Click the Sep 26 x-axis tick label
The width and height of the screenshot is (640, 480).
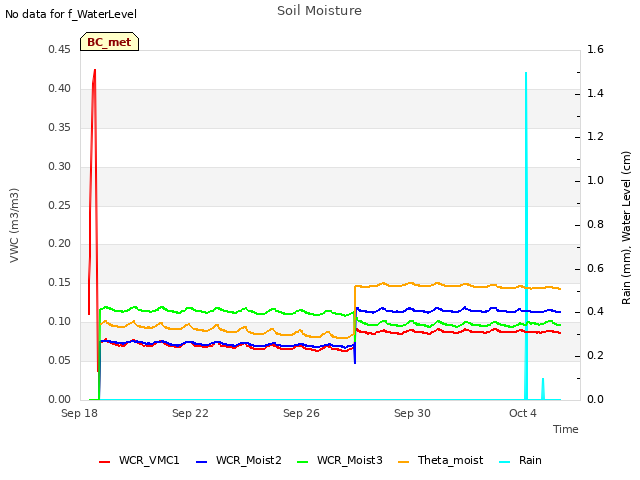pos(301,413)
